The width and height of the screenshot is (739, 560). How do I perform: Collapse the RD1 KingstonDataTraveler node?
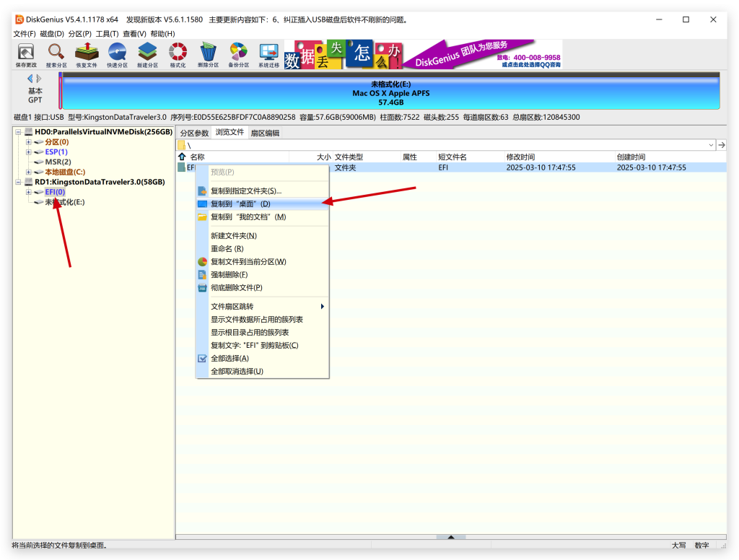18,182
